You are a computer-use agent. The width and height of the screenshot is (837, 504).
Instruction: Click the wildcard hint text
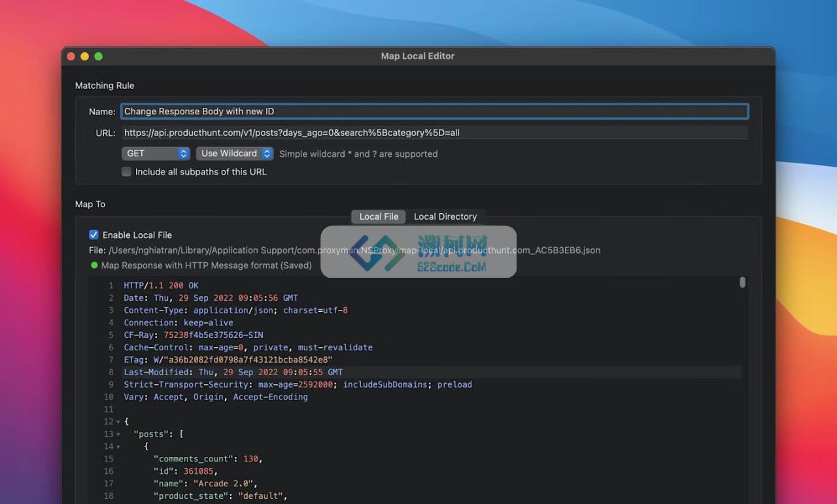[x=358, y=154]
